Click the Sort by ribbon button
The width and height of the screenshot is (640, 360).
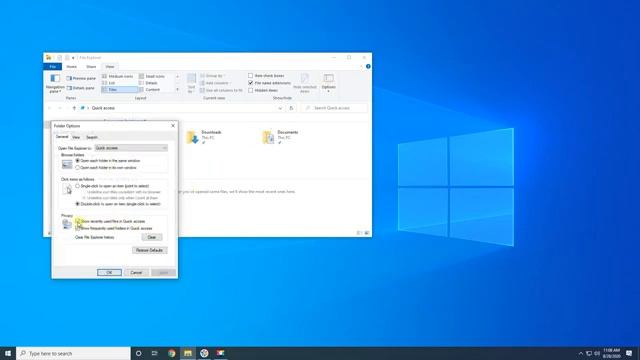click(191, 83)
